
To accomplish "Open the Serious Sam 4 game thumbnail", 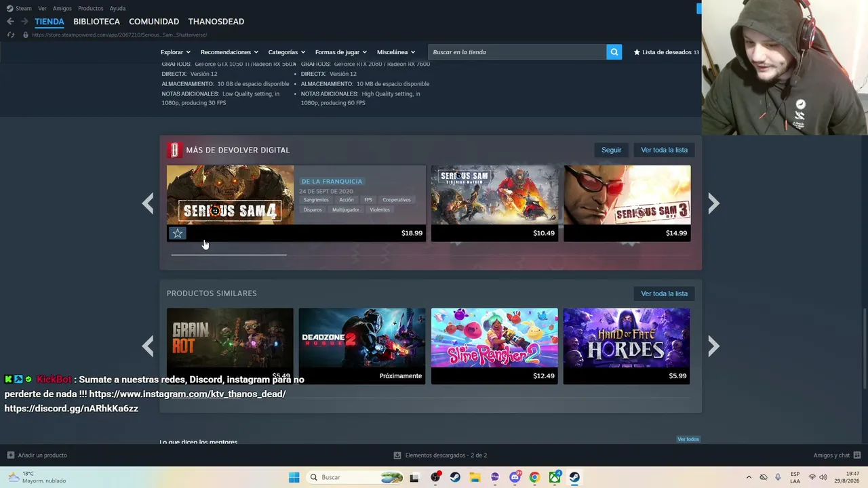I will pyautogui.click(x=231, y=195).
